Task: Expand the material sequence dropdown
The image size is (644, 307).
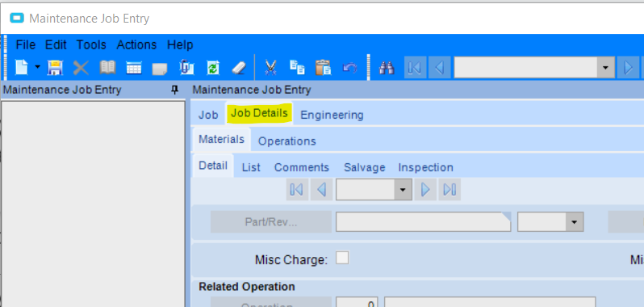Action: point(403,190)
